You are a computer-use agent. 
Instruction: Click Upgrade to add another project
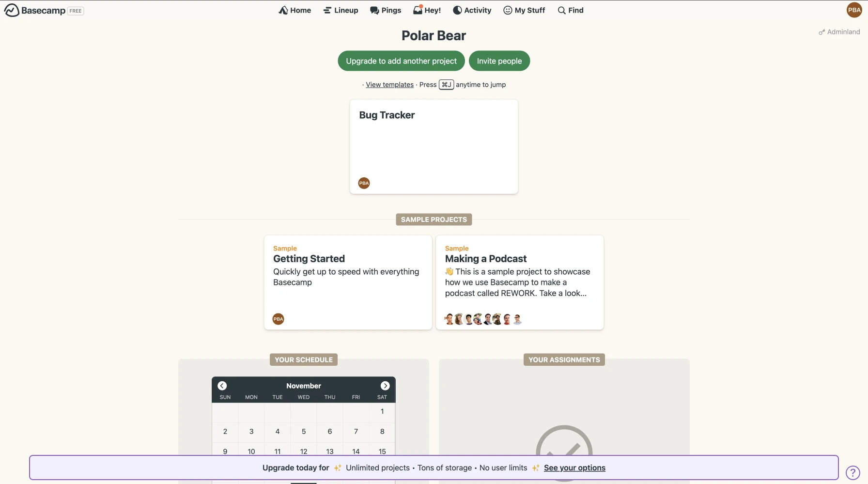click(401, 61)
